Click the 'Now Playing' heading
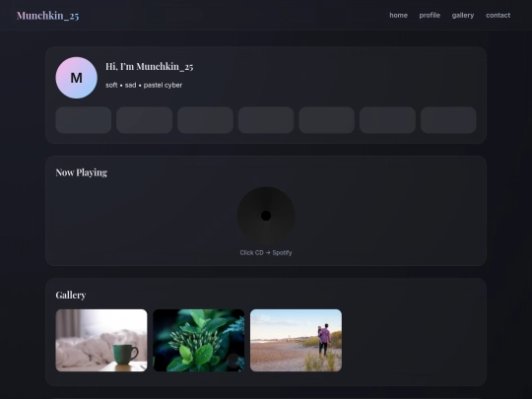The height and width of the screenshot is (399, 532). click(x=82, y=172)
